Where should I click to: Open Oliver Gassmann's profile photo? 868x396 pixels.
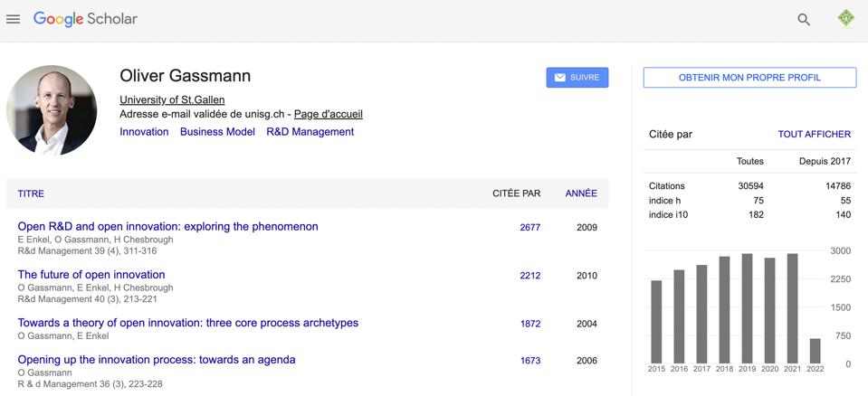pos(52,110)
